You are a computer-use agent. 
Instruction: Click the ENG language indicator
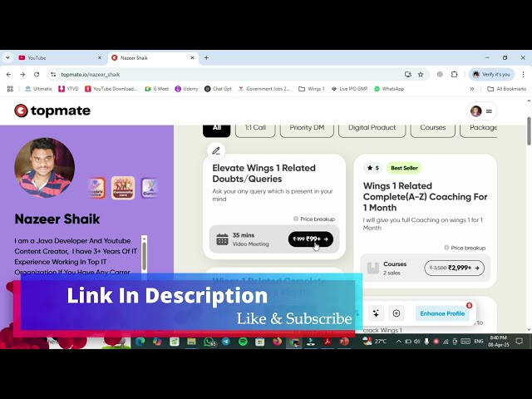point(479,342)
